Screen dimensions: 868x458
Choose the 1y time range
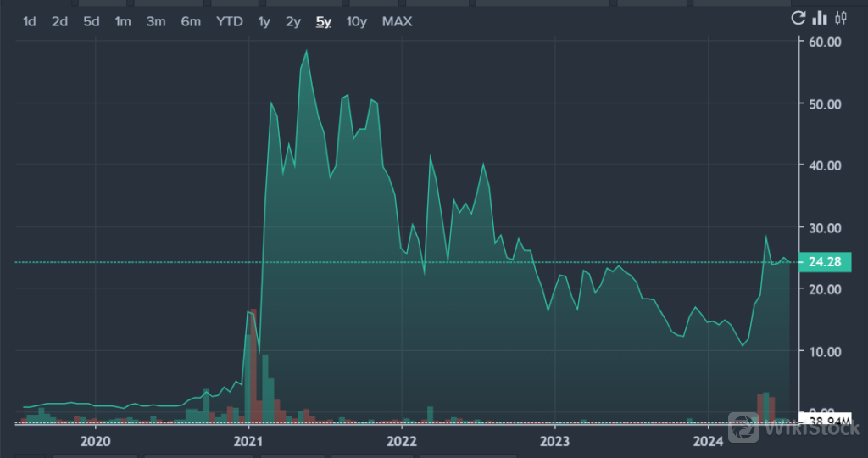point(264,21)
